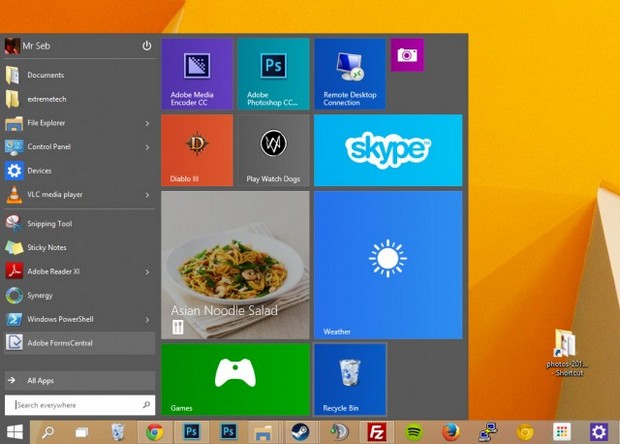Viewport: 620px width, 444px height.
Task: Launch the Adobe Photoshop CC tile
Action: 273,74
